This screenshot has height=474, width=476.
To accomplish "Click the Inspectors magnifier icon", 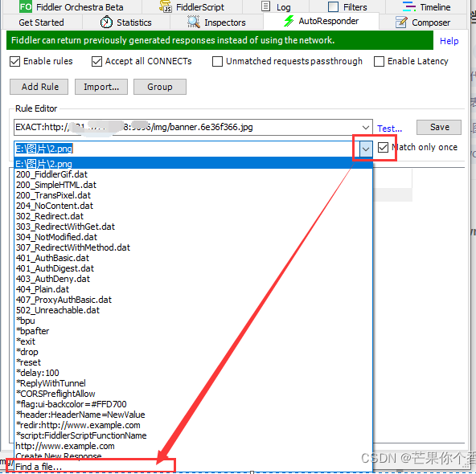I will pos(193,22).
